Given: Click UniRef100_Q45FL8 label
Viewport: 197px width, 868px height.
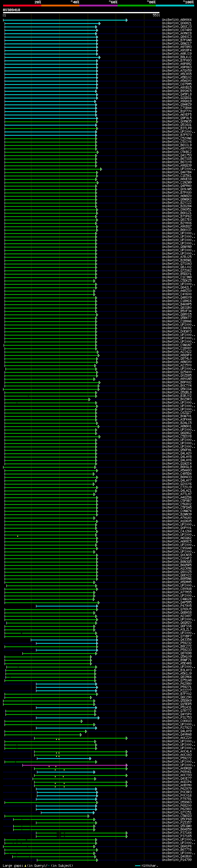Looking at the screenshot, I should 177,94.
